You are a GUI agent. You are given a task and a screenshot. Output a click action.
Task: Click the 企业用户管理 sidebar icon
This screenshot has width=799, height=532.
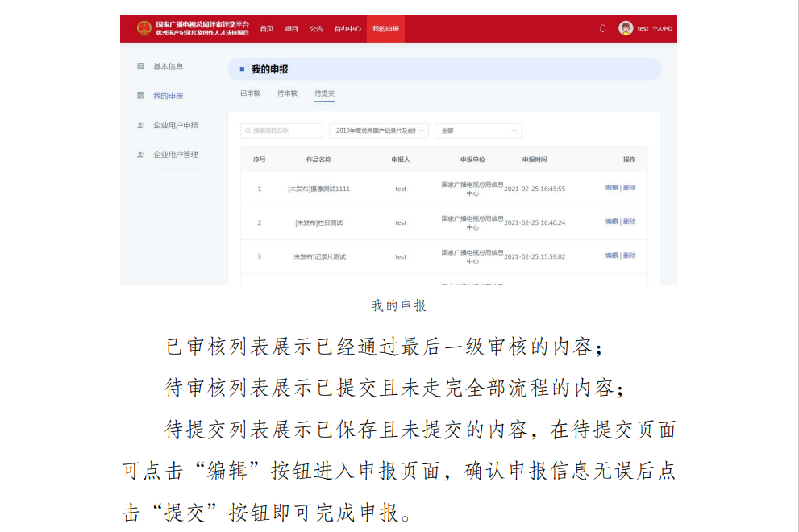coord(140,154)
